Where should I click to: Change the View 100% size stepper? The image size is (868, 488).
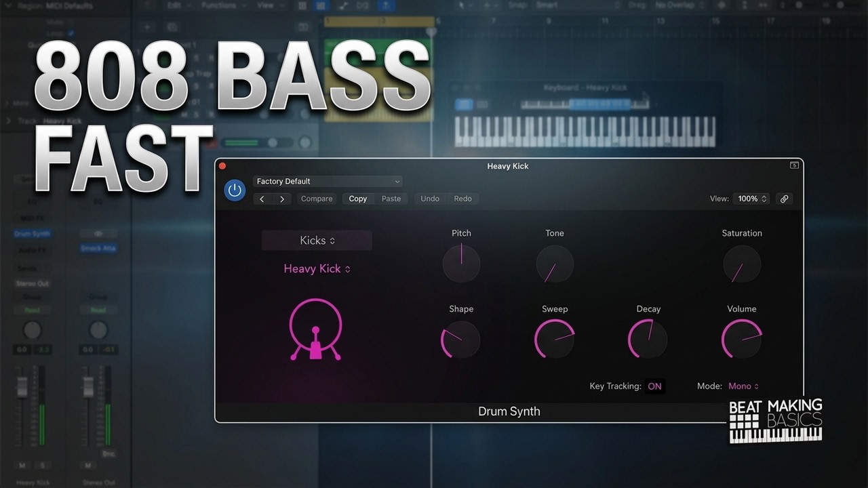pyautogui.click(x=751, y=199)
